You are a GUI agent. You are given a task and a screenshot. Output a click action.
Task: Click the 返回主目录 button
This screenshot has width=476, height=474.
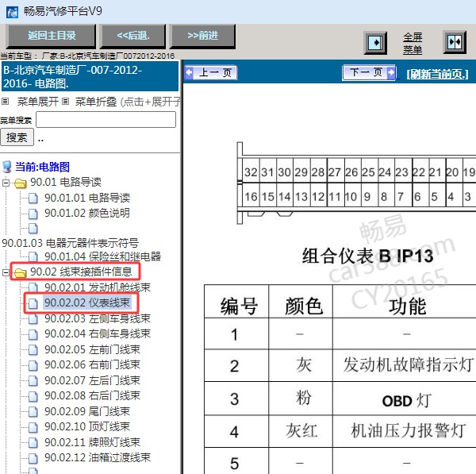click(x=52, y=36)
